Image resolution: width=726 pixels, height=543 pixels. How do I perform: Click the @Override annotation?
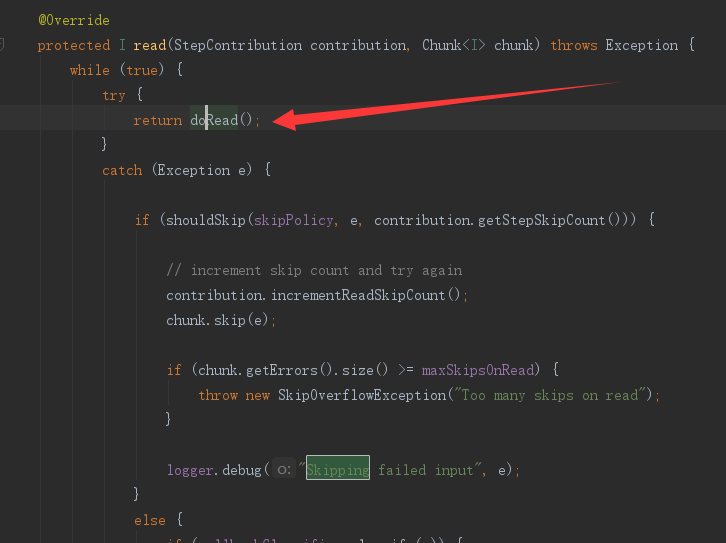[x=74, y=20]
